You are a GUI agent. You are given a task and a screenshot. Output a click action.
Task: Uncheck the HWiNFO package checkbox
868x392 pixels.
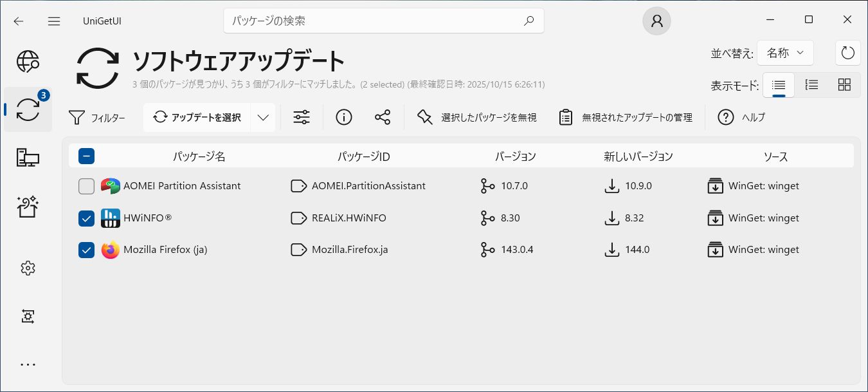tap(86, 218)
